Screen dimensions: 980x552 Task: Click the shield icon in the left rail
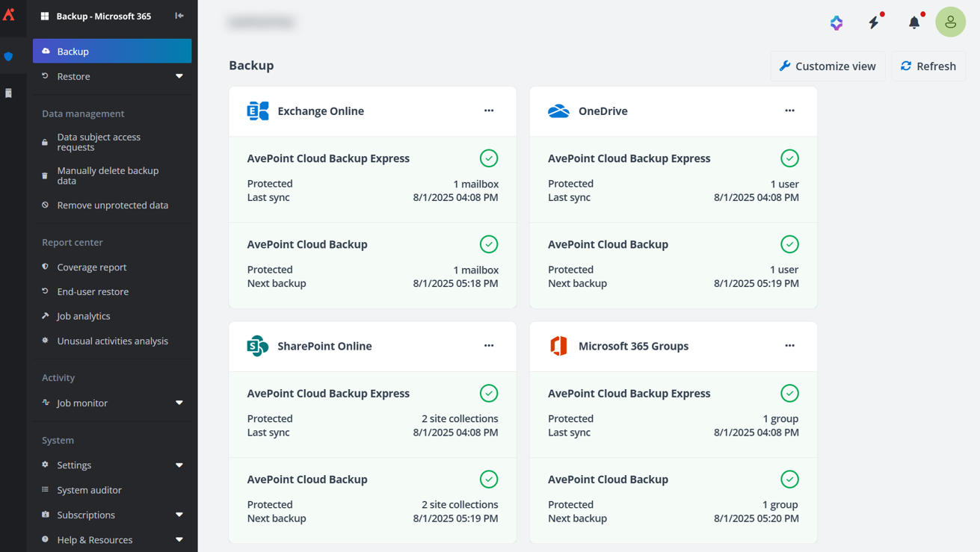(9, 57)
